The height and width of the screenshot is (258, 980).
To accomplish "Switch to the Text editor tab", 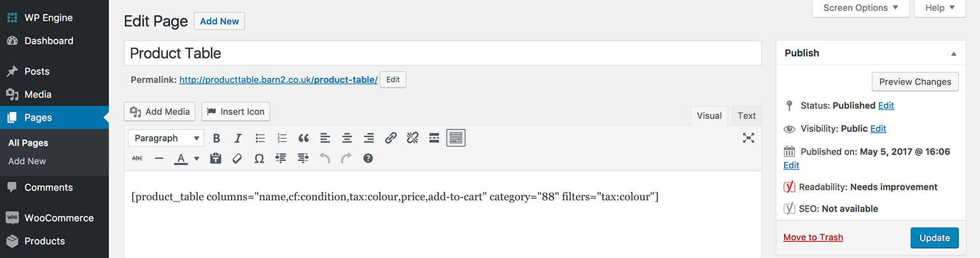I will tap(746, 116).
